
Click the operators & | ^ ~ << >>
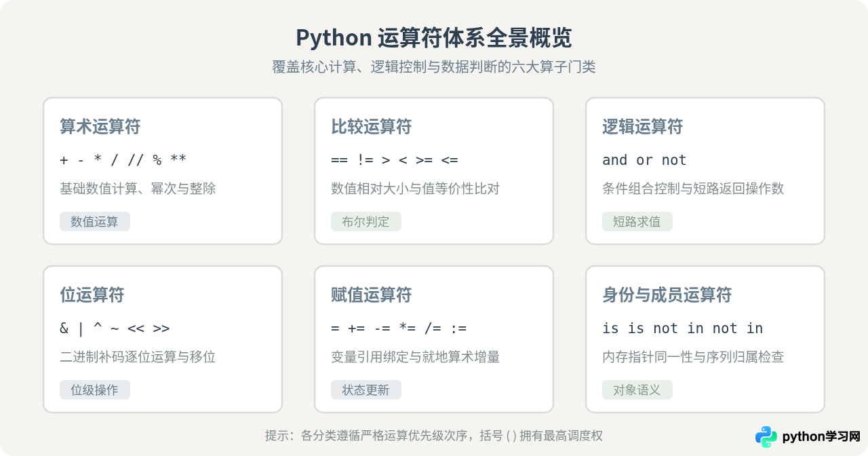pos(115,328)
